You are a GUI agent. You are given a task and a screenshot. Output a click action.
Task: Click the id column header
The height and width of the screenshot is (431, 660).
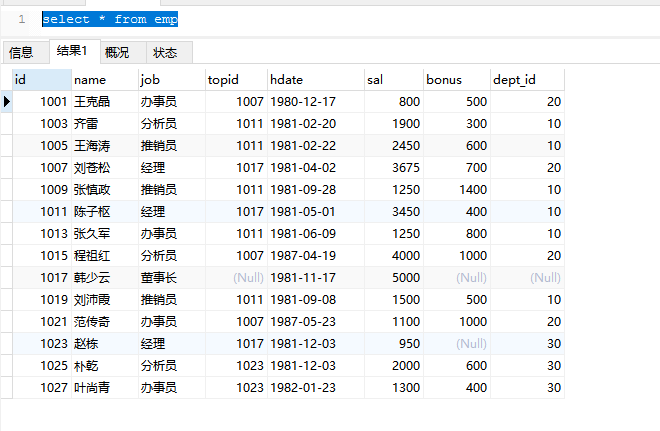[x=42, y=80]
